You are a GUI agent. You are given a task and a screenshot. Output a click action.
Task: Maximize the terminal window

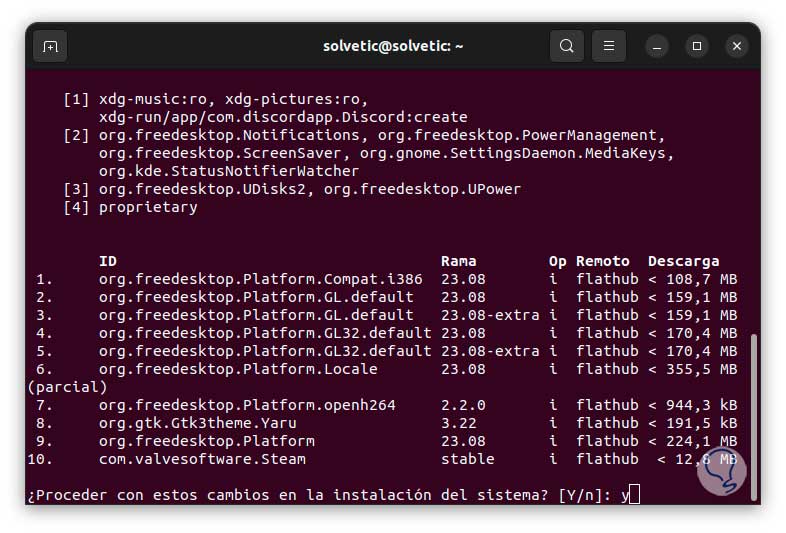coord(697,46)
